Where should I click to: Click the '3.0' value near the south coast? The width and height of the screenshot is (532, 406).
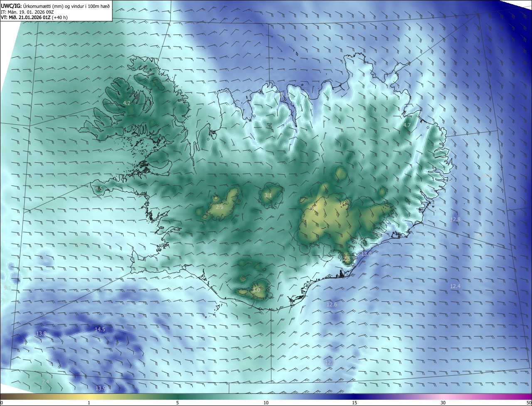coord(256,290)
